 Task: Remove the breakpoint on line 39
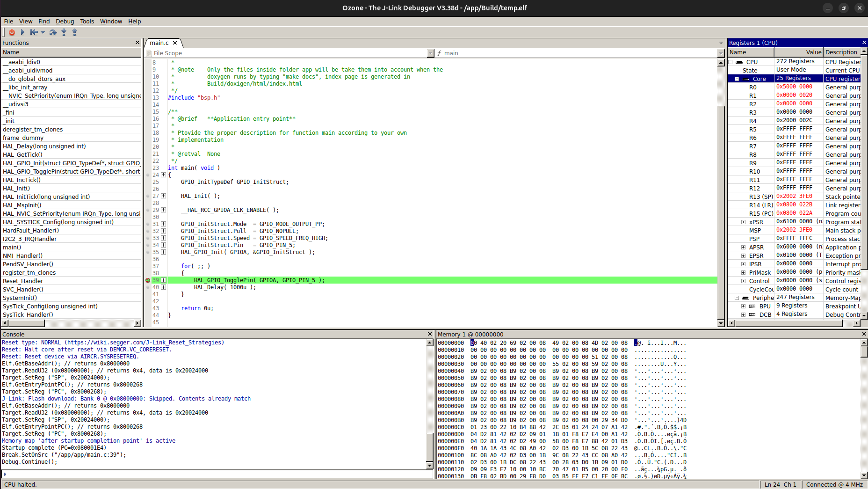point(148,280)
